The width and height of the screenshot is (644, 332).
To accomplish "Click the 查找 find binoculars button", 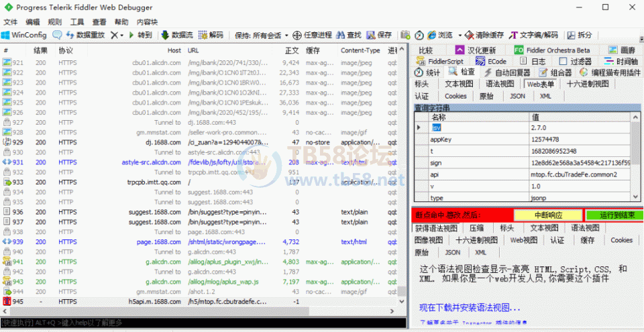I will pyautogui.click(x=348, y=35).
